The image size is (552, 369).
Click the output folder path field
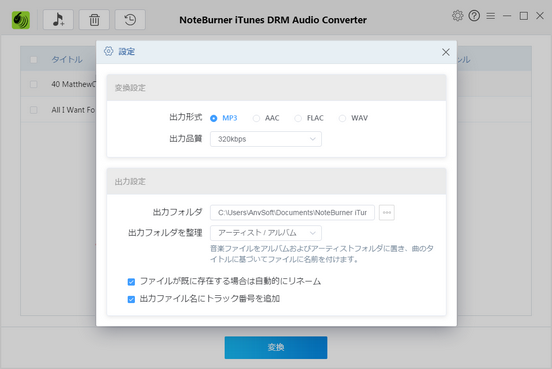(292, 213)
